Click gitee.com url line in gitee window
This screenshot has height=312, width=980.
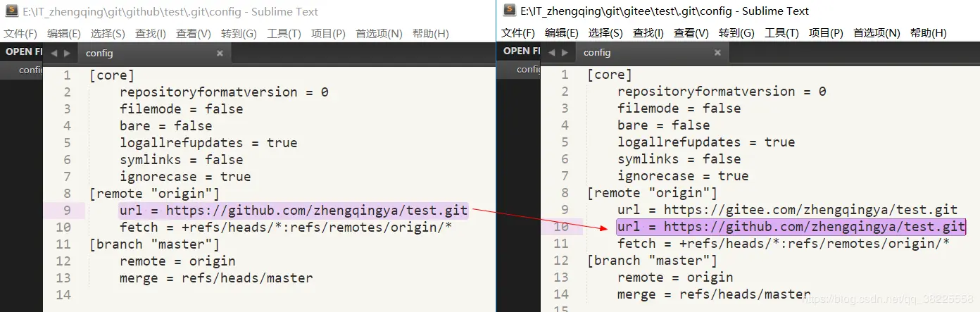click(788, 210)
